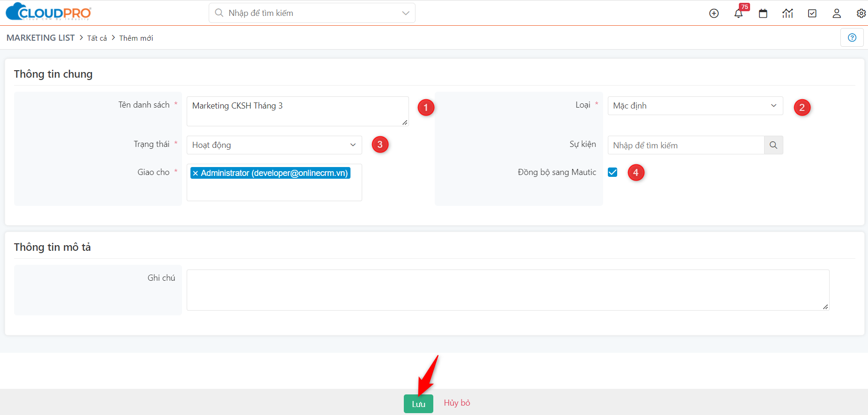The image size is (868, 415).
Task: Focus the Giao cho assignee field
Action: click(x=274, y=182)
